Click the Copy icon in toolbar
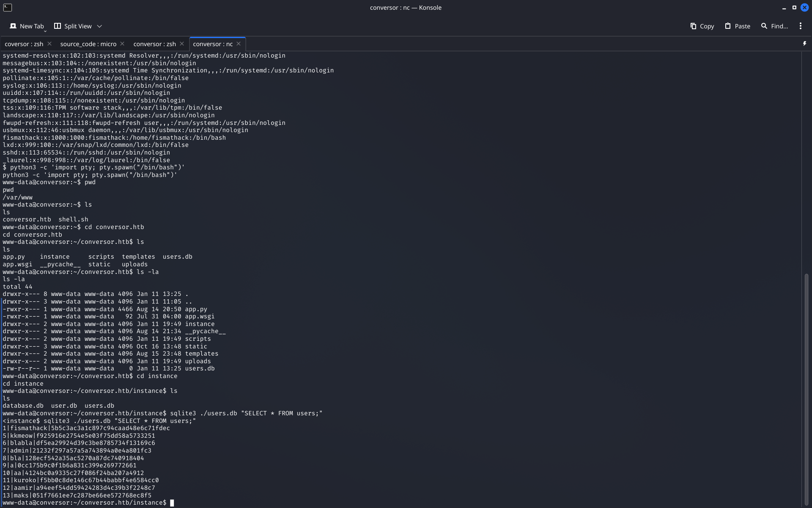This screenshot has width=812, height=508. click(x=693, y=26)
